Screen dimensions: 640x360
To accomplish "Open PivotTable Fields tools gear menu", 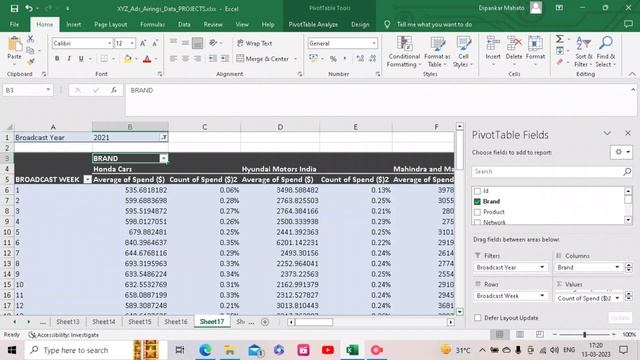I will tap(621, 152).
